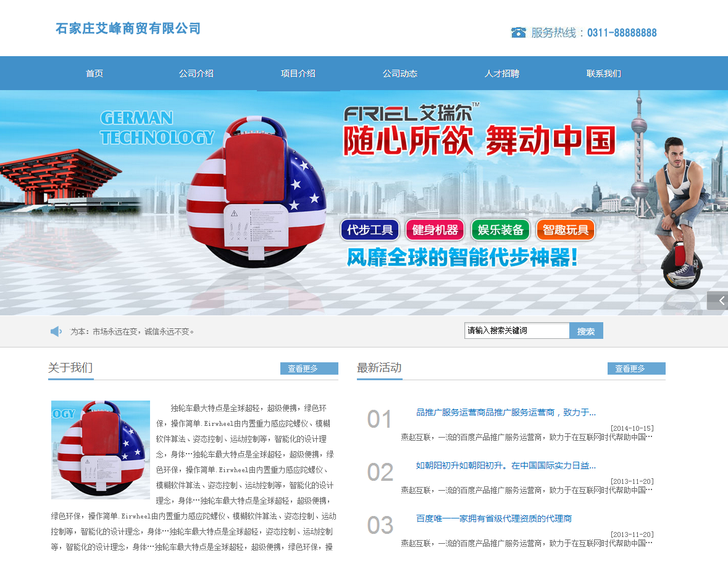Viewport: 728px width, 566px height.
Task: Open news link 百度唯一一家拥有省级代理资质的代理商
Action: pyautogui.click(x=493, y=518)
